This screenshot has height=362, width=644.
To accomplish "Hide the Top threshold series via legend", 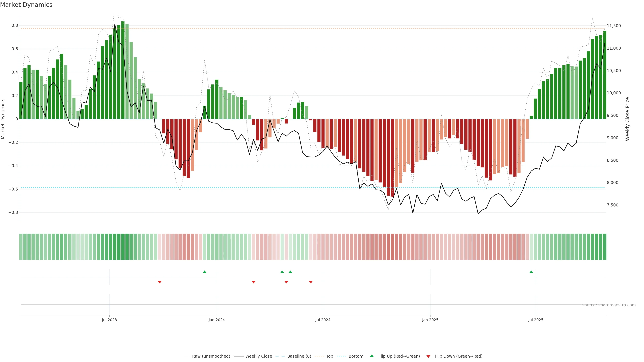I will click(x=330, y=356).
